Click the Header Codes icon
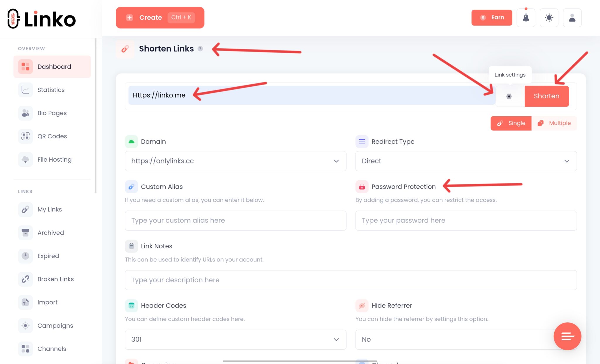 [131, 305]
